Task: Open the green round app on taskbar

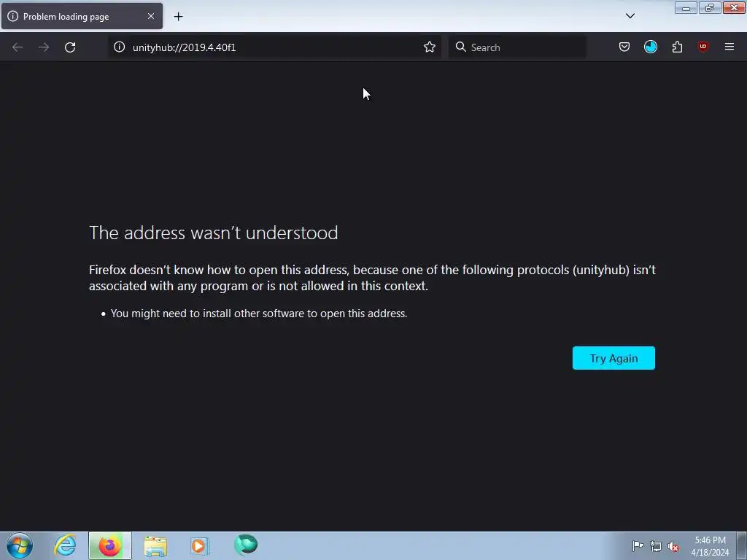Action: click(245, 545)
